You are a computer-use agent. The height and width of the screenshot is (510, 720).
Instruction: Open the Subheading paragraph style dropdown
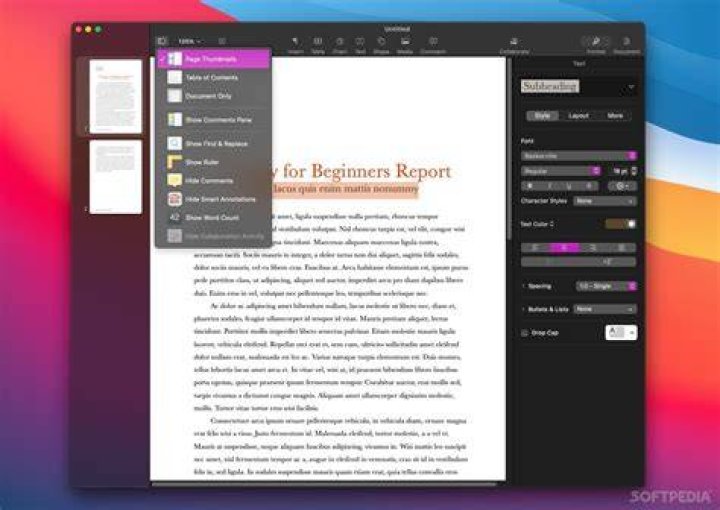click(579, 86)
